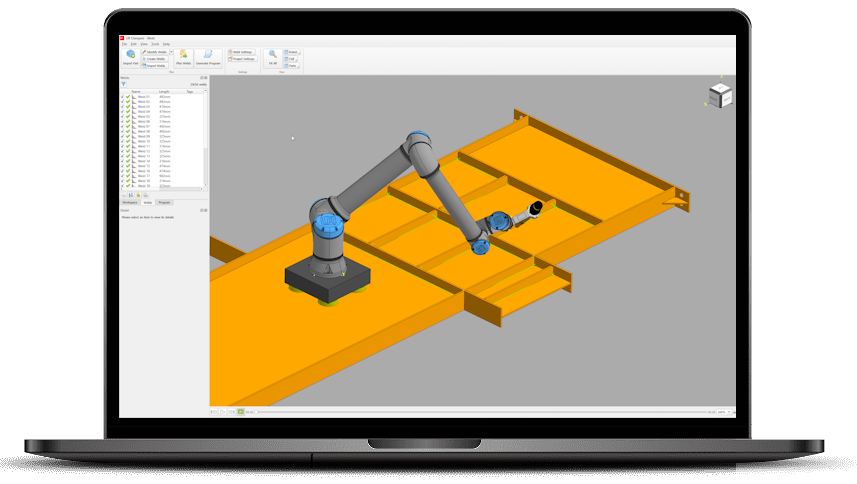Click the Import Welds tool
This screenshot has height=484, width=857.
[155, 65]
